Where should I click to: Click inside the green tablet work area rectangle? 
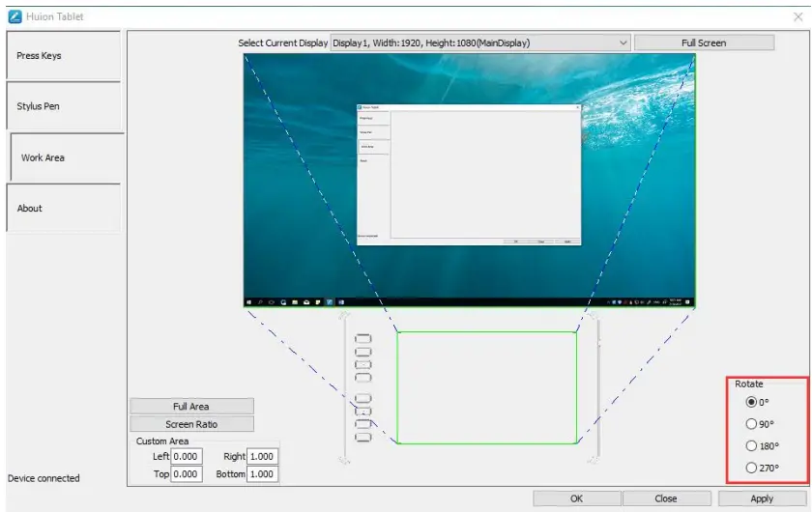(x=486, y=387)
